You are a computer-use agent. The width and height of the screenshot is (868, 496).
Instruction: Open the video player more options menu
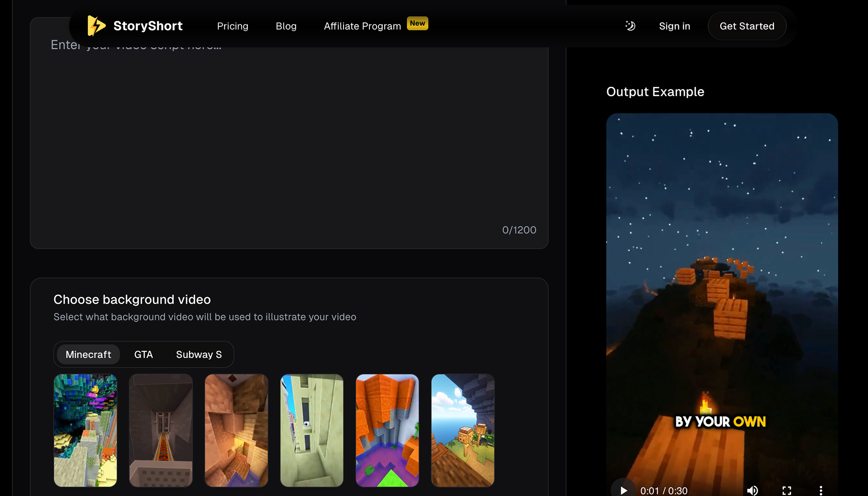[x=821, y=490]
